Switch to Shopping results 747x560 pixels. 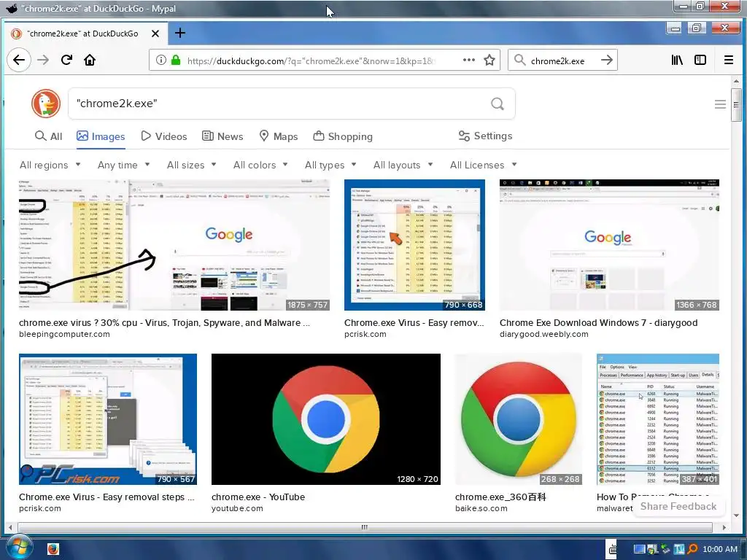point(343,136)
